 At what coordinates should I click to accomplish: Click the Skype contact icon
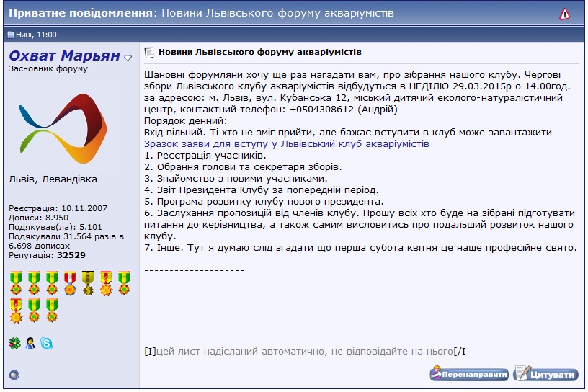(x=46, y=343)
